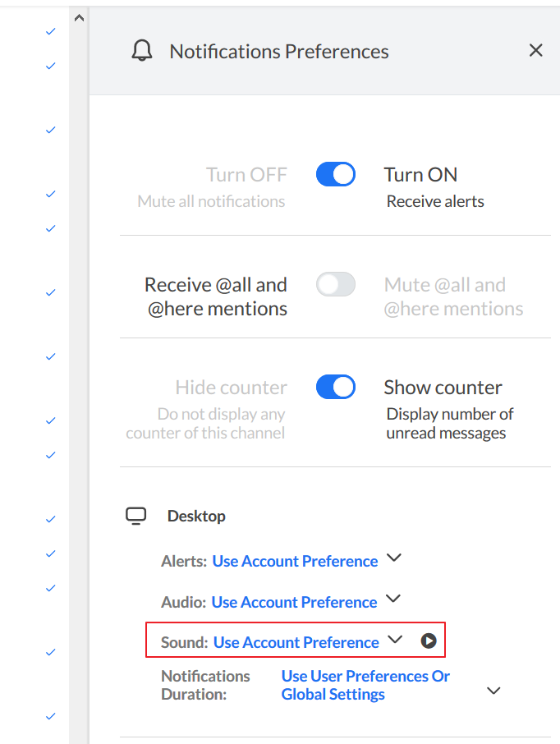Screen dimensions: 560x744
Task: Close the Notifications Preferences panel
Action: [x=536, y=50]
